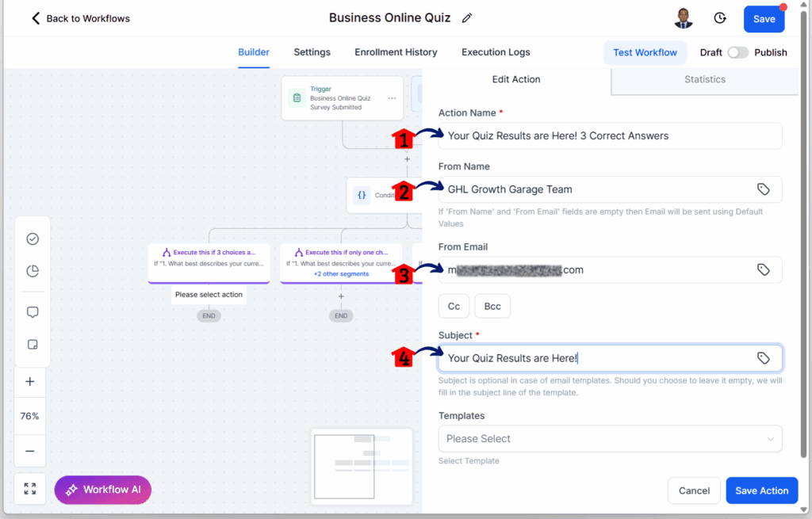The width and height of the screenshot is (812, 519).
Task: Open the user profile avatar
Action: (x=684, y=19)
